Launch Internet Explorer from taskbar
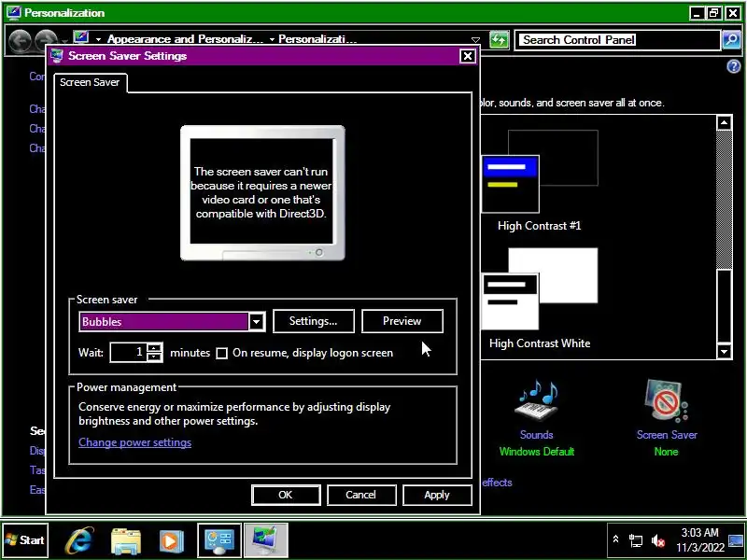747x560 pixels. click(79, 540)
